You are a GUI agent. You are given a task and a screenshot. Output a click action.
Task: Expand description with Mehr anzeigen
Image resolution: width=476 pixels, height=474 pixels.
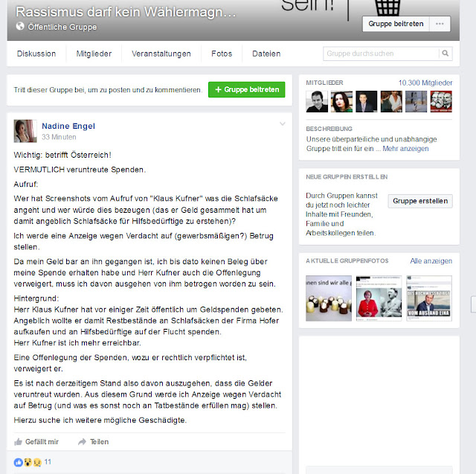pos(405,149)
